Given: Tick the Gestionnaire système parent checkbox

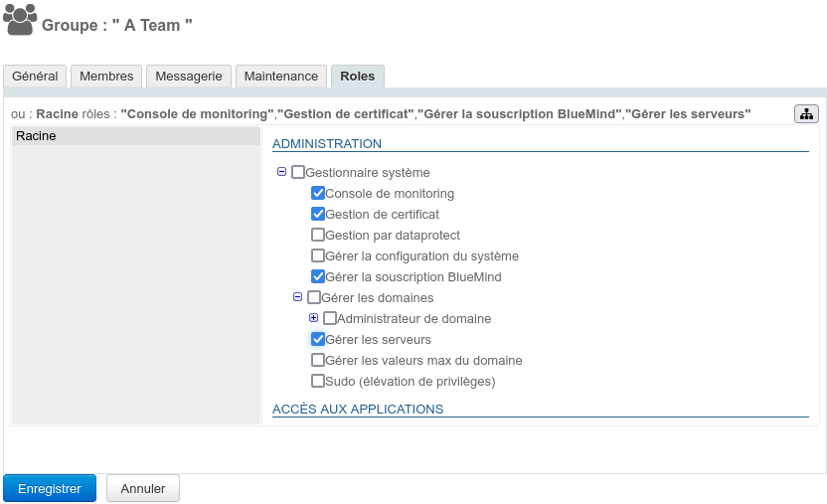Looking at the screenshot, I should pos(298,173).
